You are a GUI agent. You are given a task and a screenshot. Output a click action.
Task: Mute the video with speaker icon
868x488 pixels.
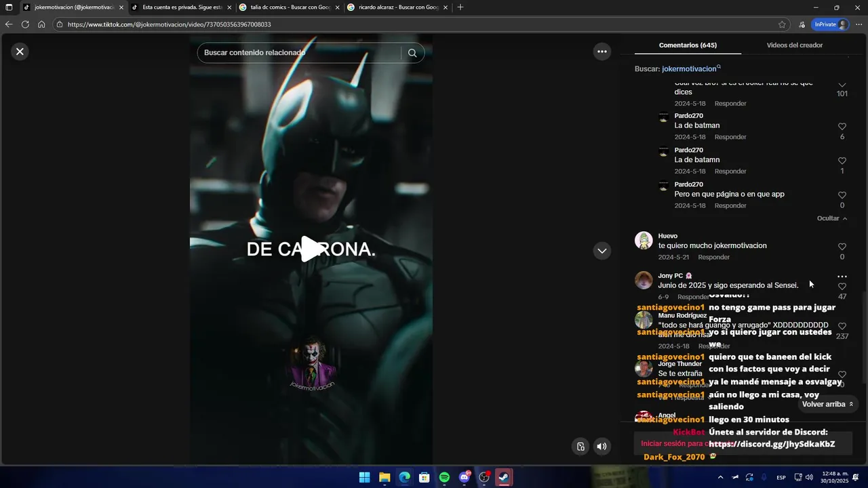[x=601, y=446]
